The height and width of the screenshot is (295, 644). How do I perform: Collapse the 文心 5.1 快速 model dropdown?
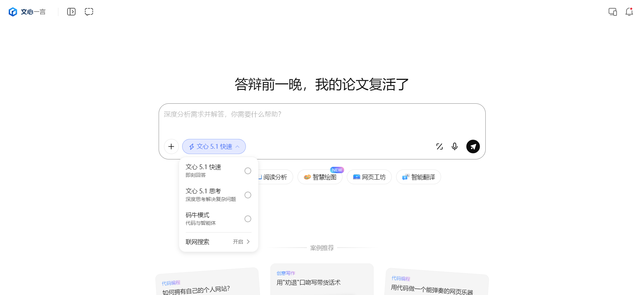pyautogui.click(x=214, y=146)
